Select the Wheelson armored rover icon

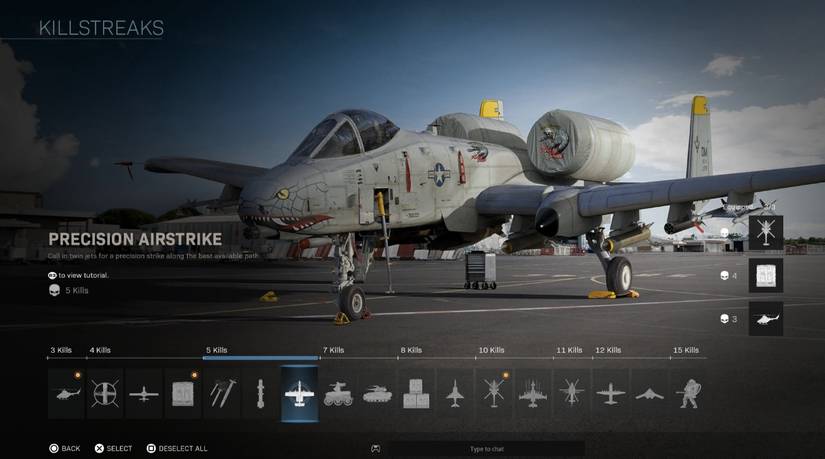338,393
